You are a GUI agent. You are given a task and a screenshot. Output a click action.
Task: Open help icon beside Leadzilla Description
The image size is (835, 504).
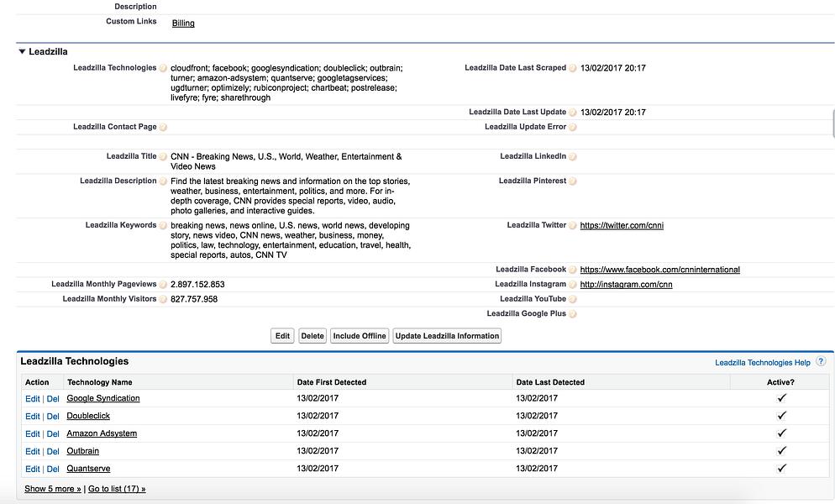(x=163, y=181)
